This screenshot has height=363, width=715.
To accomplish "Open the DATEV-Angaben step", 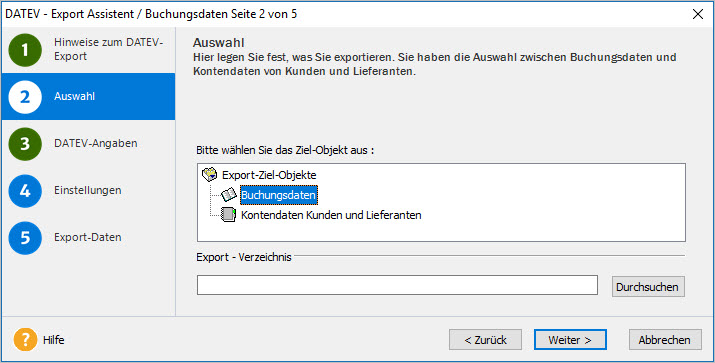I will [x=96, y=143].
